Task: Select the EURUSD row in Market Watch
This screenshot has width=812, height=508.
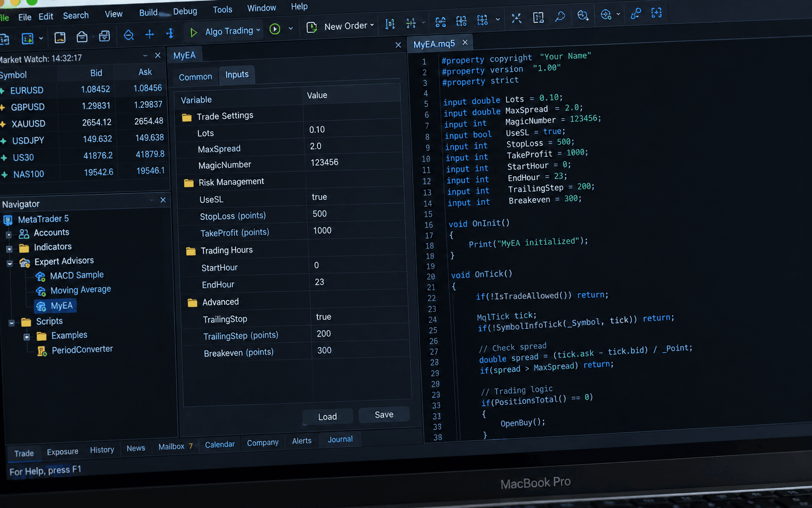Action: [82, 90]
